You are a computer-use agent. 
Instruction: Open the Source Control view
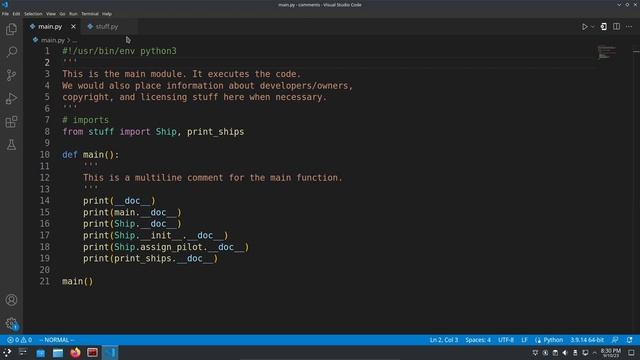pyautogui.click(x=11, y=75)
